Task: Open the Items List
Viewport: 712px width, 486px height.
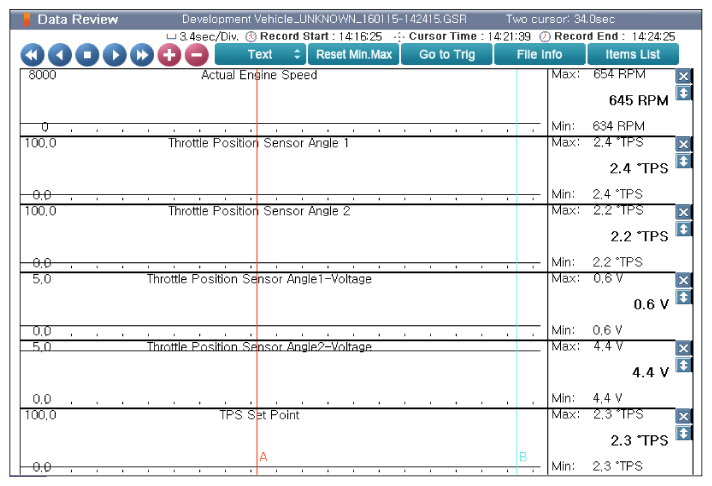Action: [632, 54]
